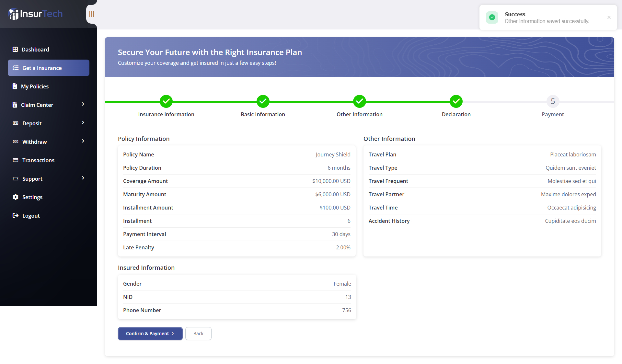This screenshot has width=622, height=364.
Task: Click the Confirm & Payment button
Action: (x=150, y=334)
